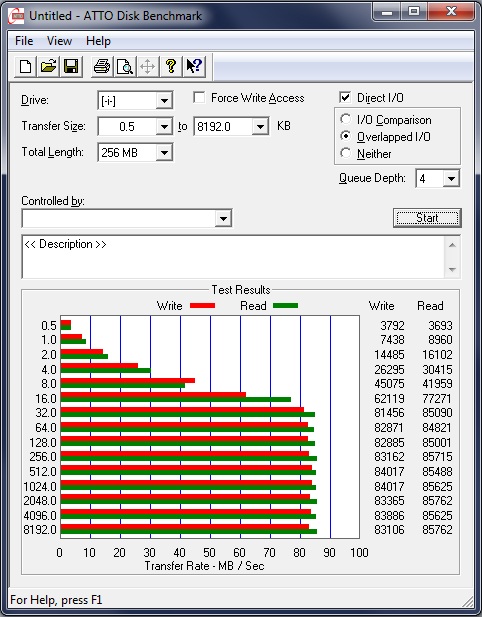Click the Read column header above values
Screen dimensions: 482x617
pos(430,306)
